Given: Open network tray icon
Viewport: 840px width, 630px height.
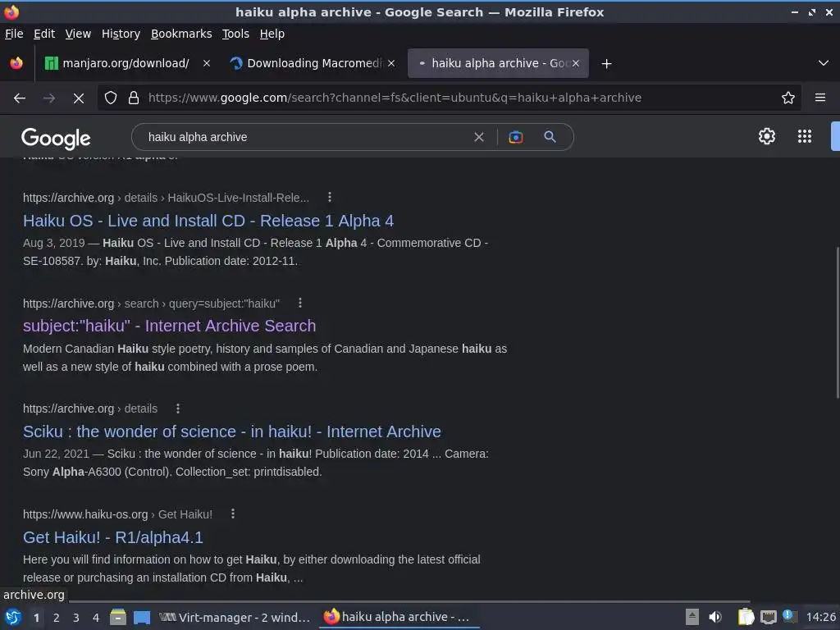Looking at the screenshot, I should pyautogui.click(x=768, y=617).
